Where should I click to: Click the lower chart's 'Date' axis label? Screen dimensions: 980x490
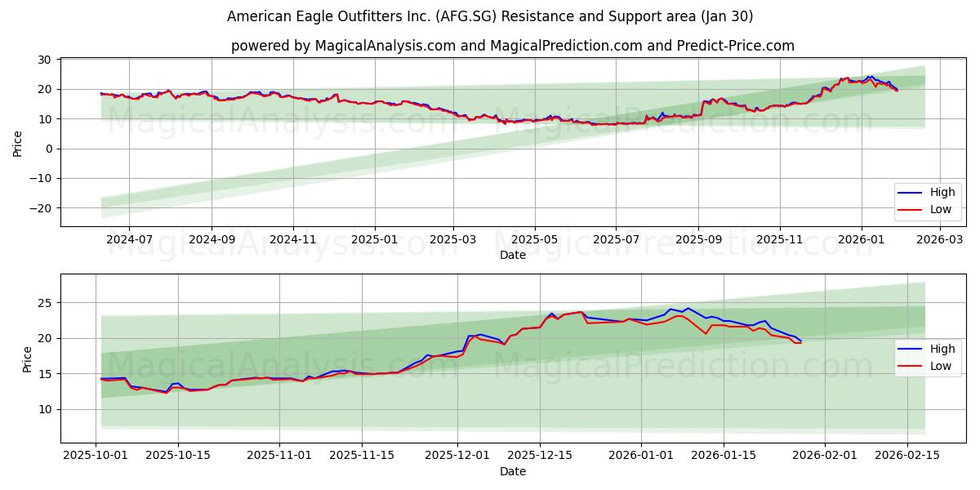tap(513, 471)
